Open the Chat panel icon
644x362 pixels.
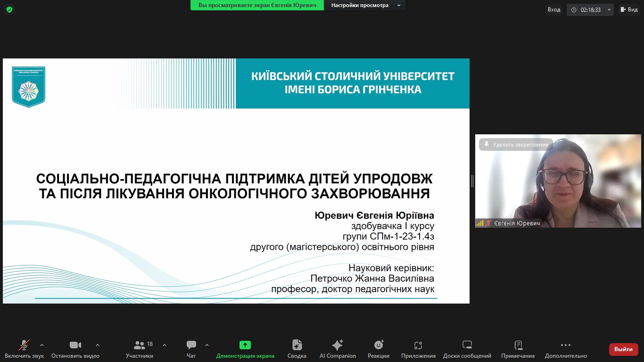pyautogui.click(x=191, y=345)
